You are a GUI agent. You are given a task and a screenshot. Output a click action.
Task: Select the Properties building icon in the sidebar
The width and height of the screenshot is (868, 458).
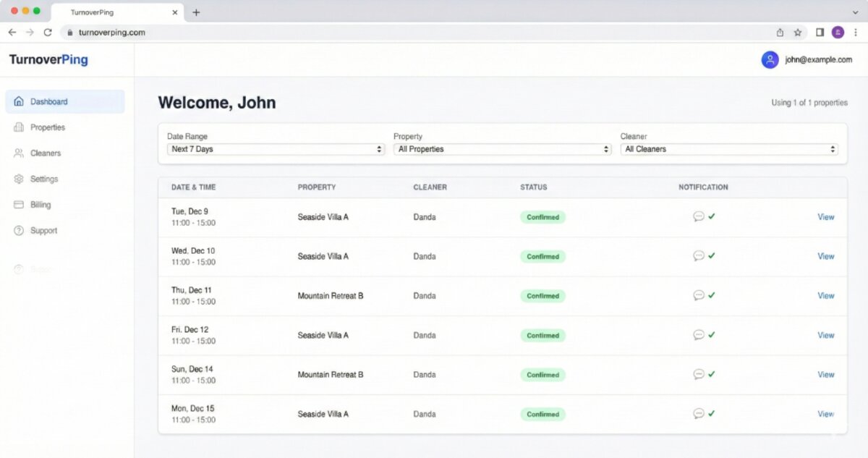pyautogui.click(x=19, y=127)
